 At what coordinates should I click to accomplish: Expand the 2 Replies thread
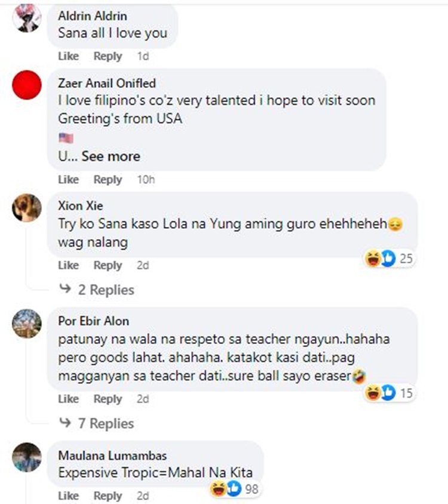[97, 290]
